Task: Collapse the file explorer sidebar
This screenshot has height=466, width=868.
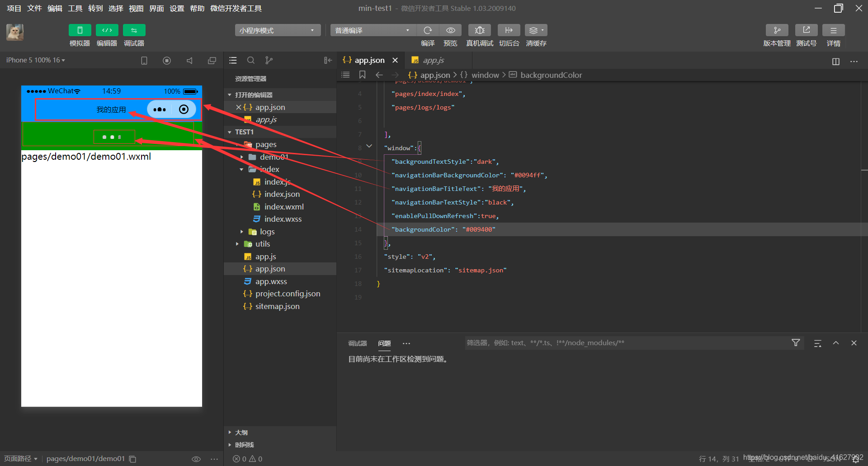Action: pos(328,60)
